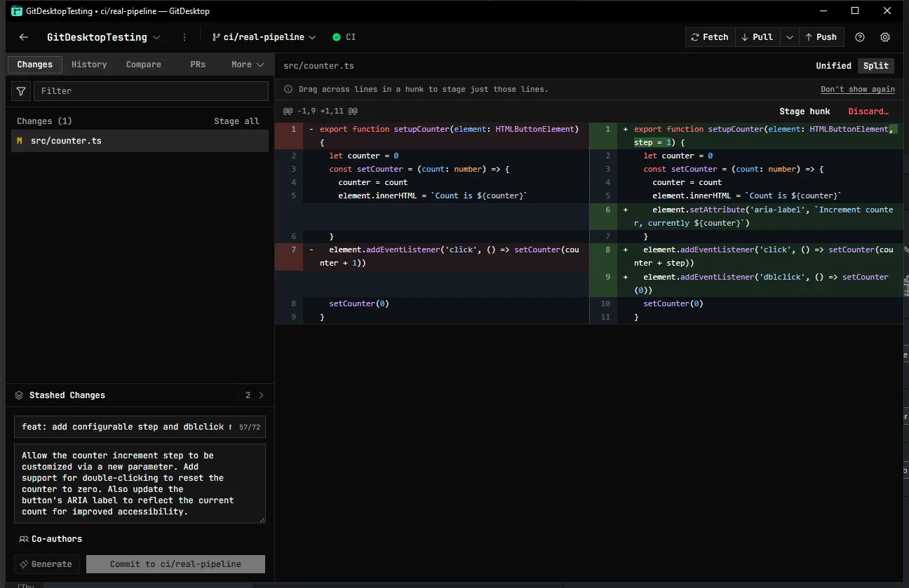Viewport: 909px width, 588px height.
Task: Click Generate commit message button
Action: click(x=46, y=564)
